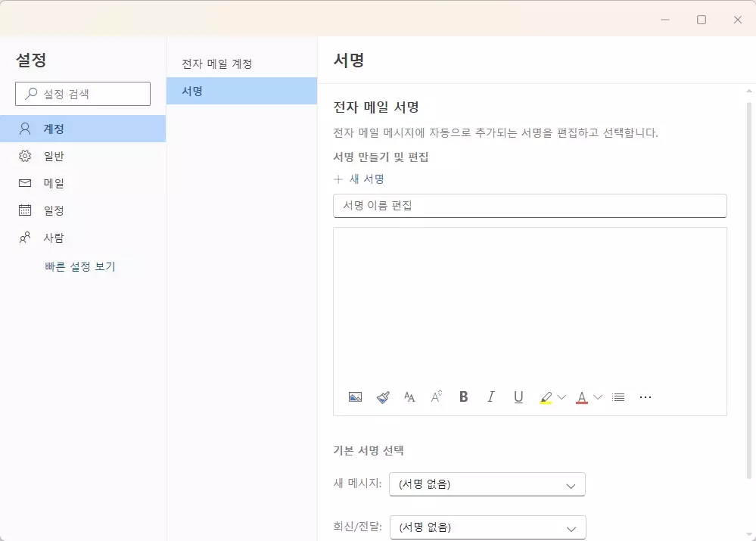Click the 일정 calendar icon in sidebar

coord(25,210)
